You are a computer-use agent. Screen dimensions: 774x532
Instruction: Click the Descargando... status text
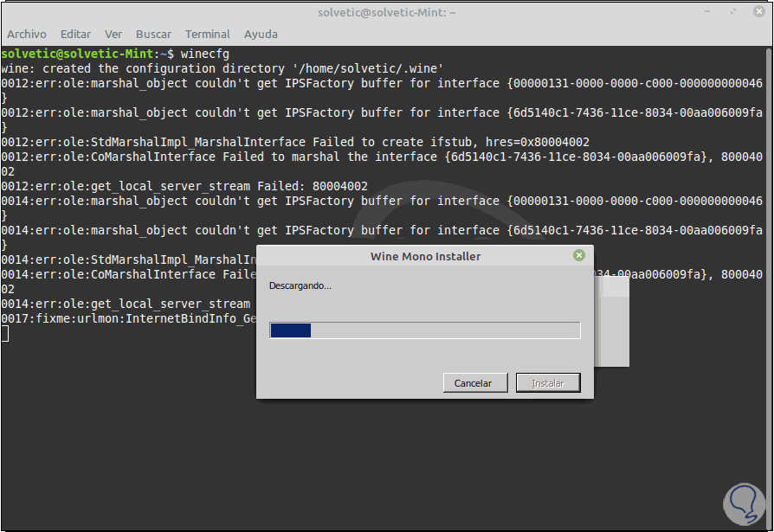300,285
